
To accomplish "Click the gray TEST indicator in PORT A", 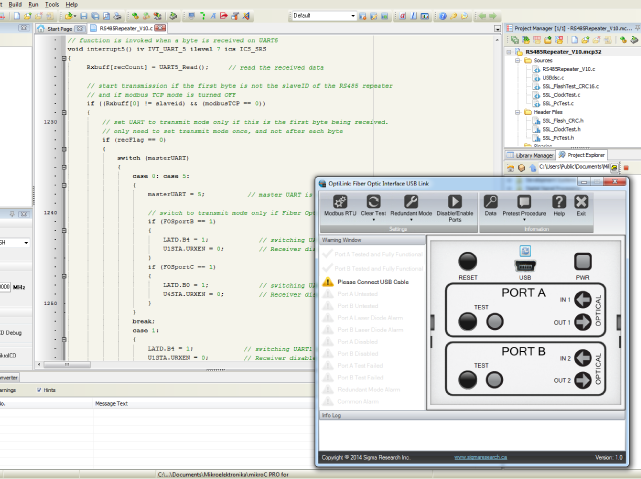I will [x=495, y=322].
